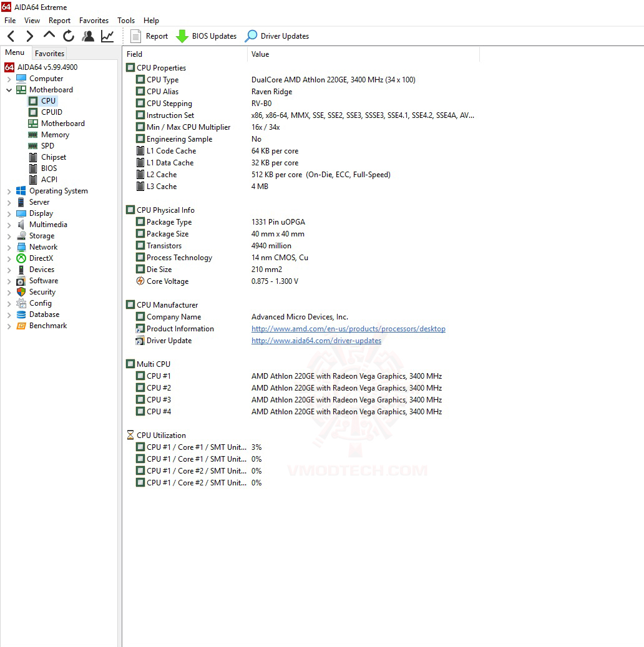Click the Computer icon in the tree

21,79
